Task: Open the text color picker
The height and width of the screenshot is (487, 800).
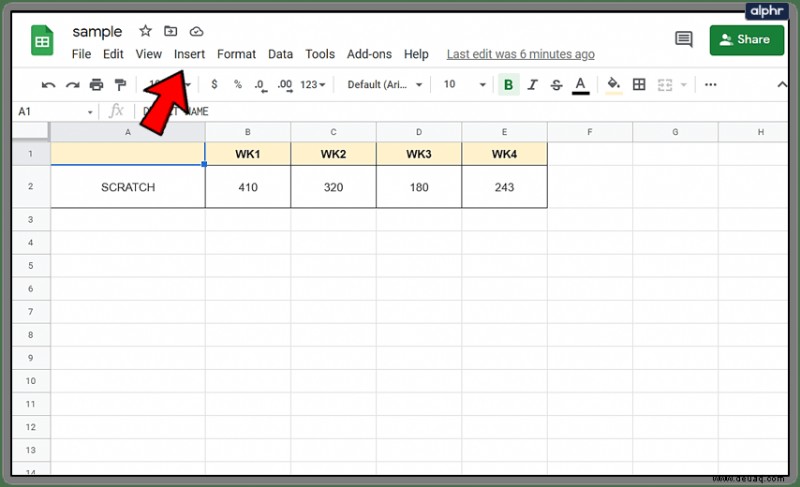Action: (580, 85)
